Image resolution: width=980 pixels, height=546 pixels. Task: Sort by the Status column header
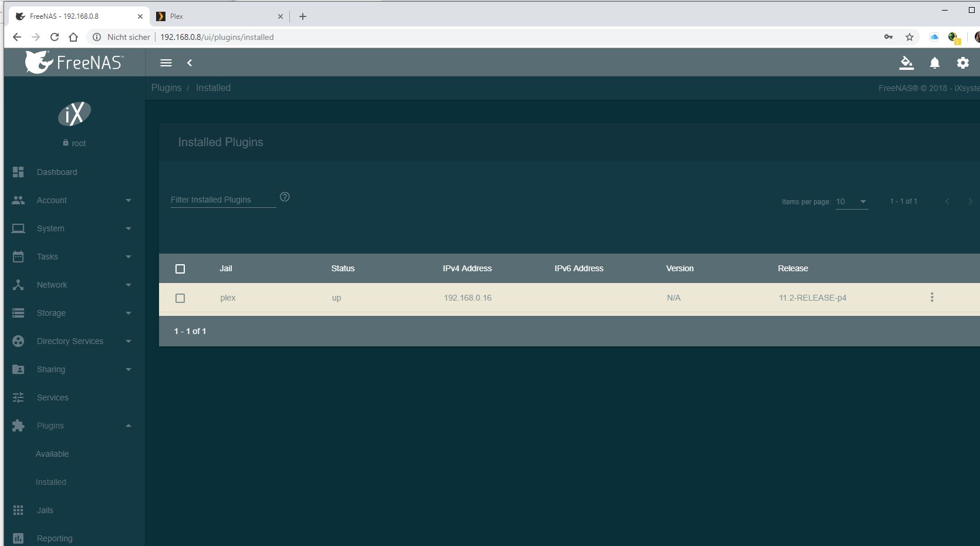pyautogui.click(x=343, y=268)
